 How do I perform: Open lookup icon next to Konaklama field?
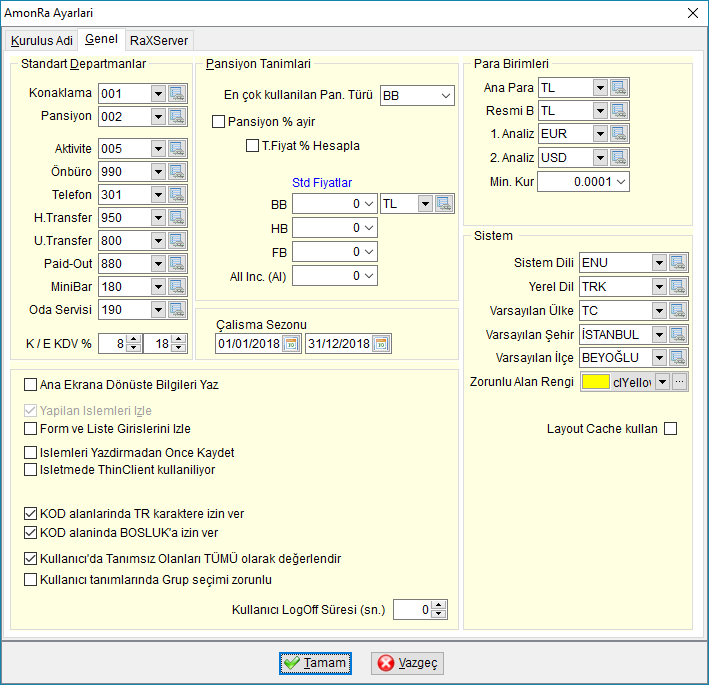click(x=177, y=94)
